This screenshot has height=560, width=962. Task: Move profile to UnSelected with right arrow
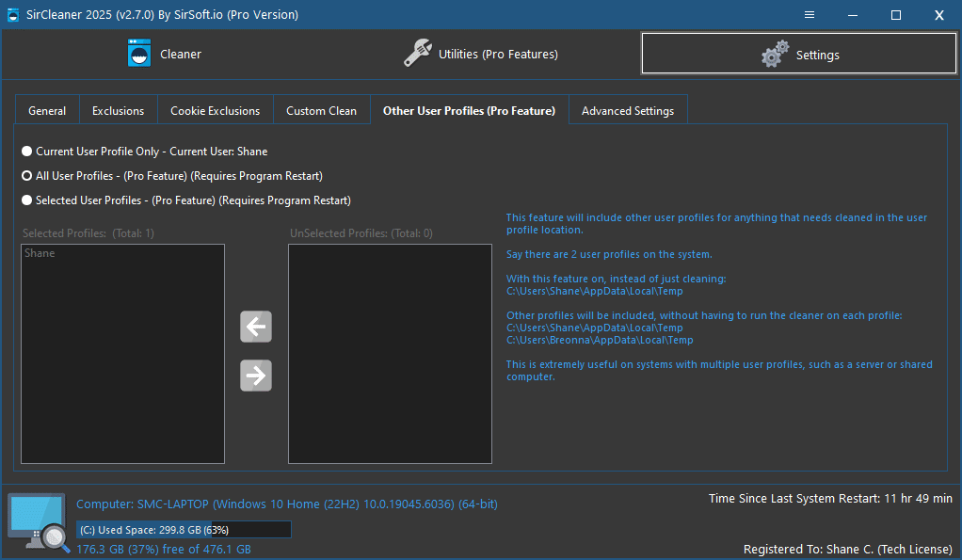pos(256,376)
